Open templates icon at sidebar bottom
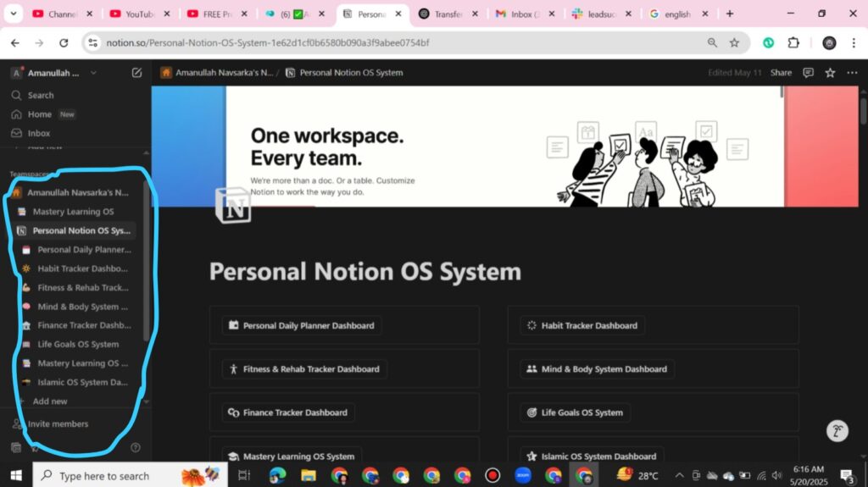Screen dimensions: 868x487 point(16,448)
